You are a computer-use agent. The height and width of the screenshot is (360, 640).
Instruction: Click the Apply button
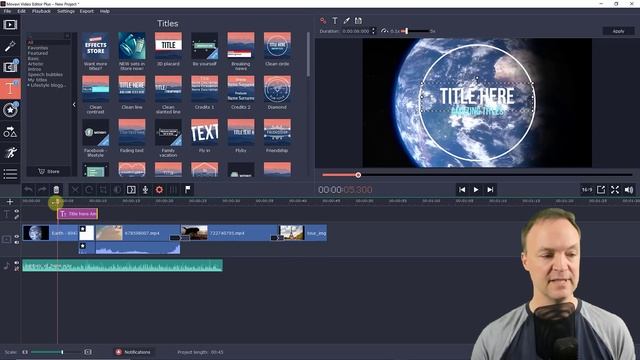coord(618,31)
